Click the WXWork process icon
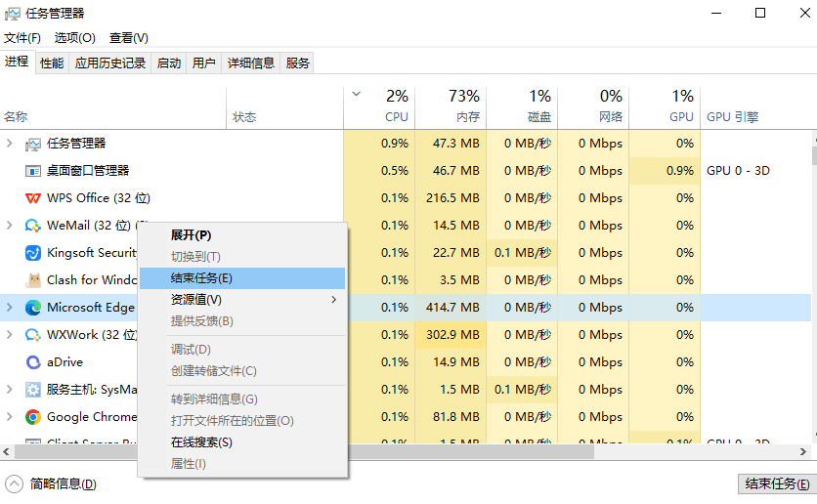 33,335
